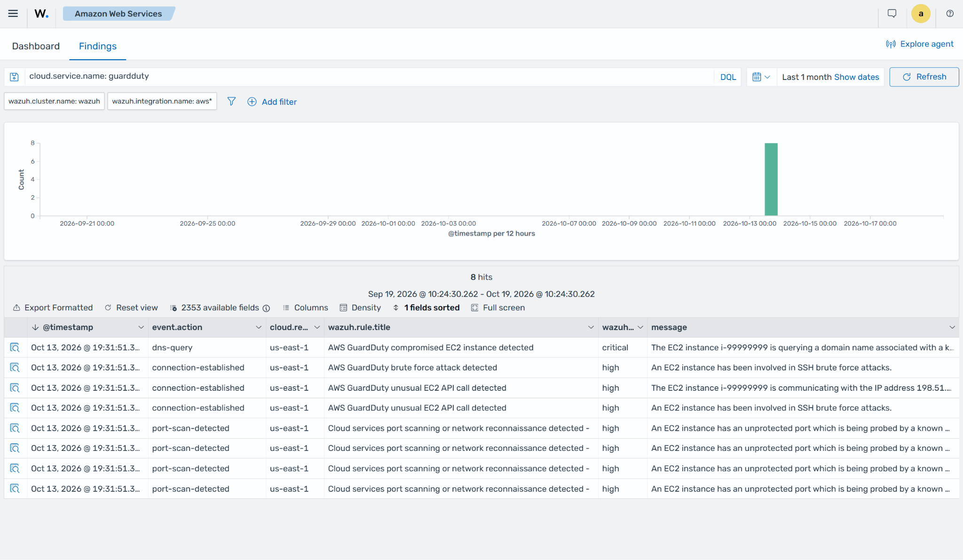Viewport: 963px width, 560px height.
Task: Click the saved query disk icon
Action: click(15, 77)
